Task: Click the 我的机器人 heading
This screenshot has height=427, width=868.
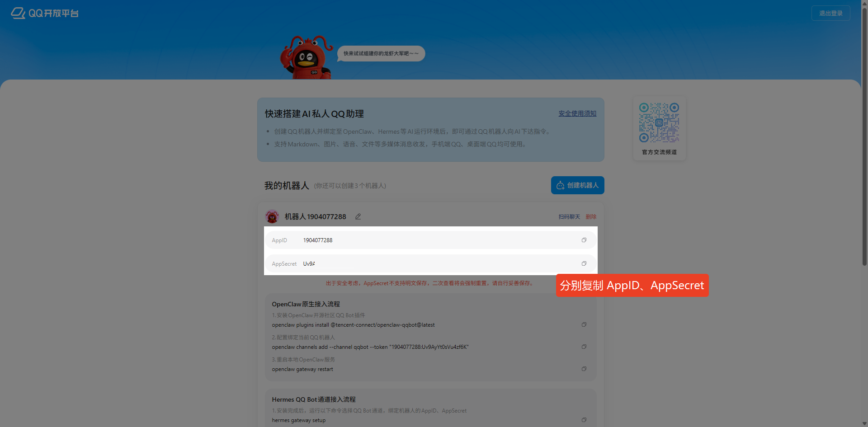Action: [x=287, y=186]
